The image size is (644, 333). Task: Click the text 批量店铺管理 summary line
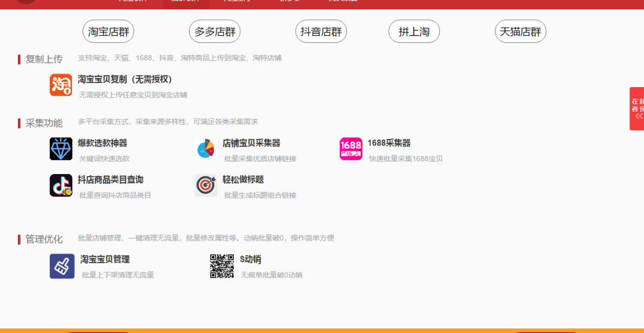coord(206,238)
